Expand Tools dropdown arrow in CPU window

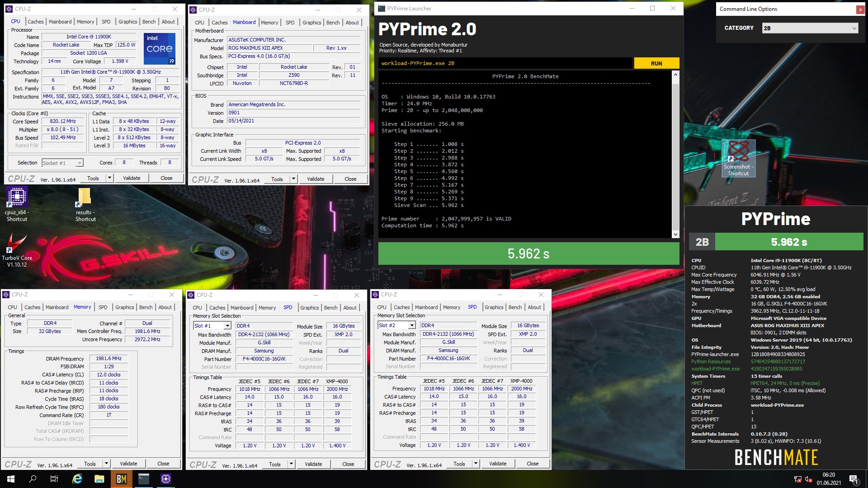click(109, 178)
